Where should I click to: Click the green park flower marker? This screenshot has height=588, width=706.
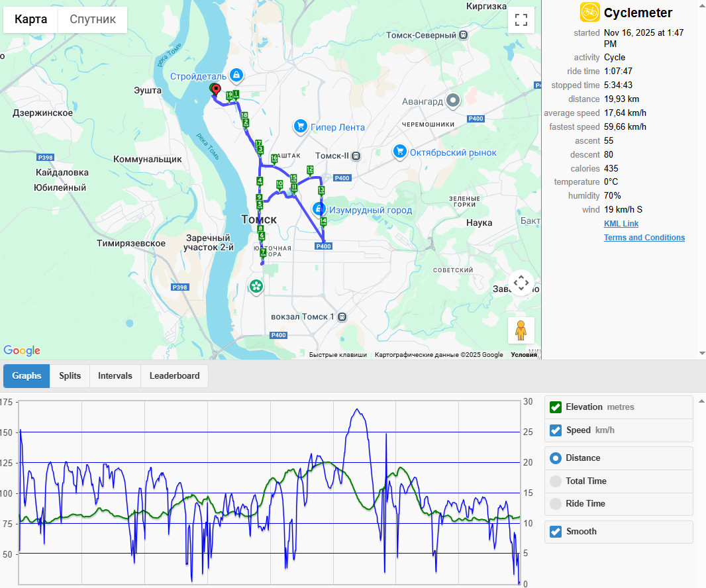pos(256,286)
